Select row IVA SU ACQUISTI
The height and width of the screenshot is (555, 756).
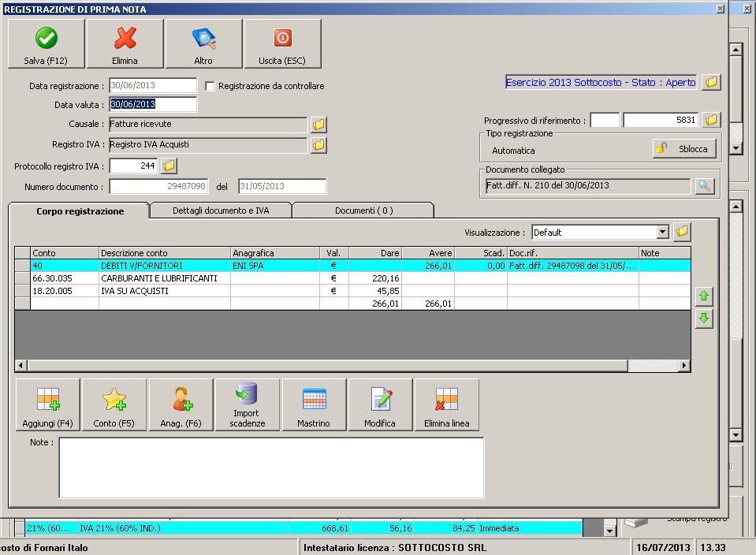[x=352, y=291]
